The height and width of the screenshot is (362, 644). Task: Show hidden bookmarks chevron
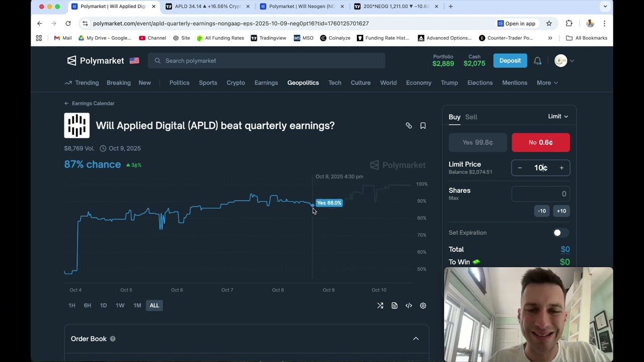coord(550,38)
